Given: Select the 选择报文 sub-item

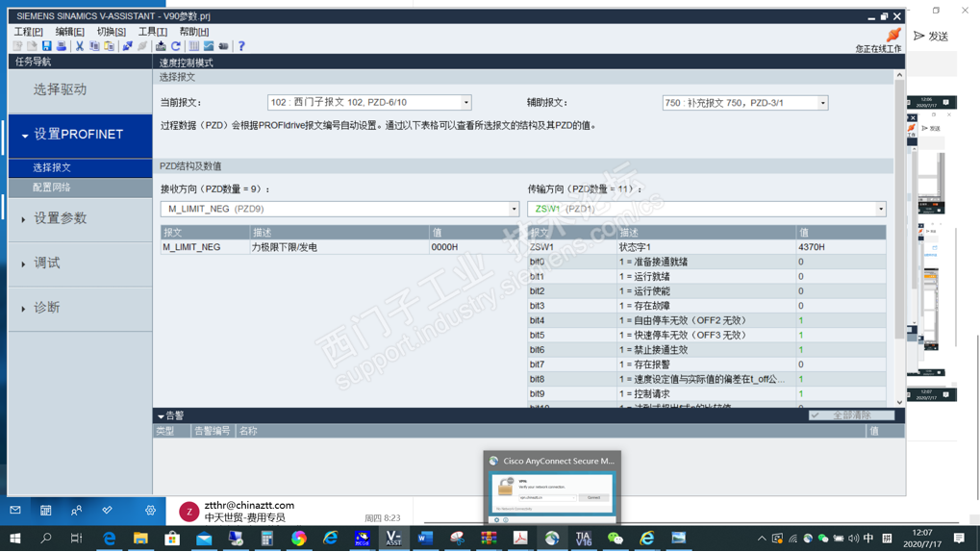Looking at the screenshot, I should point(80,167).
